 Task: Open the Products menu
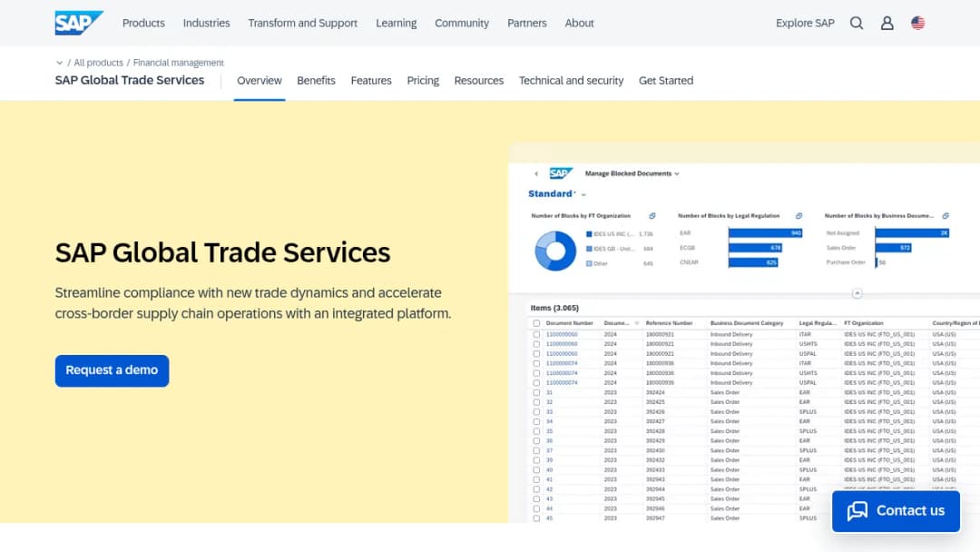pos(143,23)
